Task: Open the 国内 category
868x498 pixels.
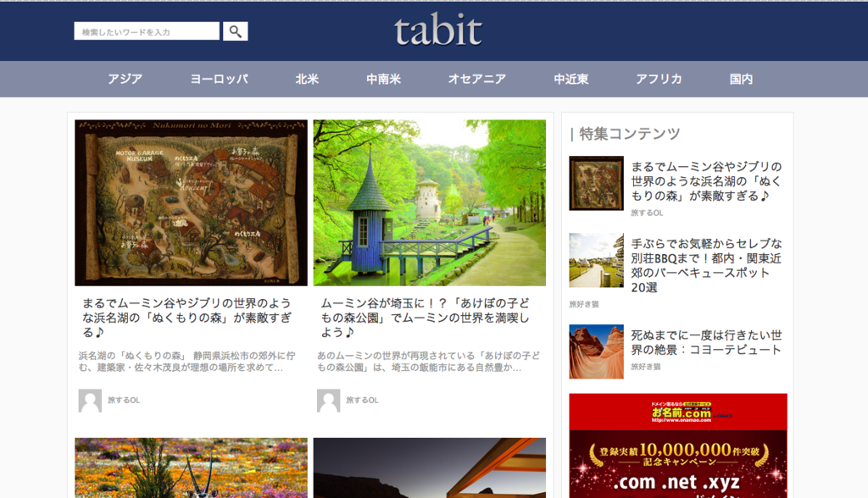Action: click(741, 79)
